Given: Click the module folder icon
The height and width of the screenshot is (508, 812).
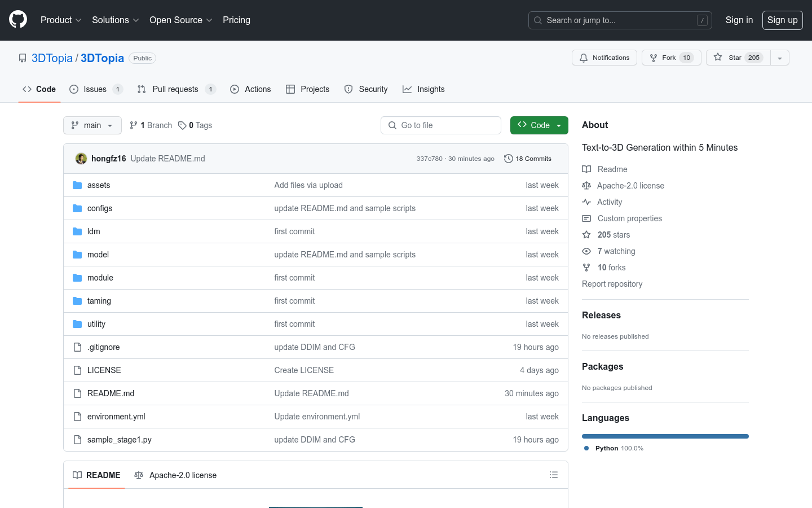Looking at the screenshot, I should (77, 278).
